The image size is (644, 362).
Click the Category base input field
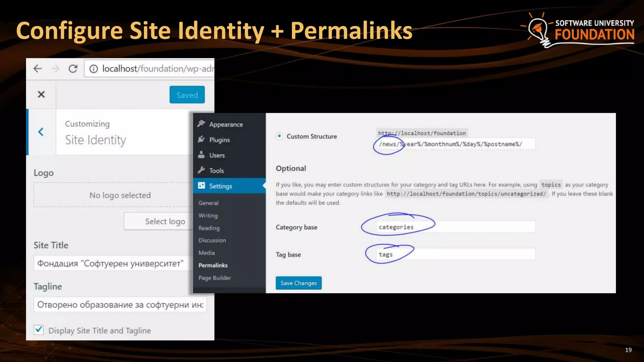coord(456,227)
